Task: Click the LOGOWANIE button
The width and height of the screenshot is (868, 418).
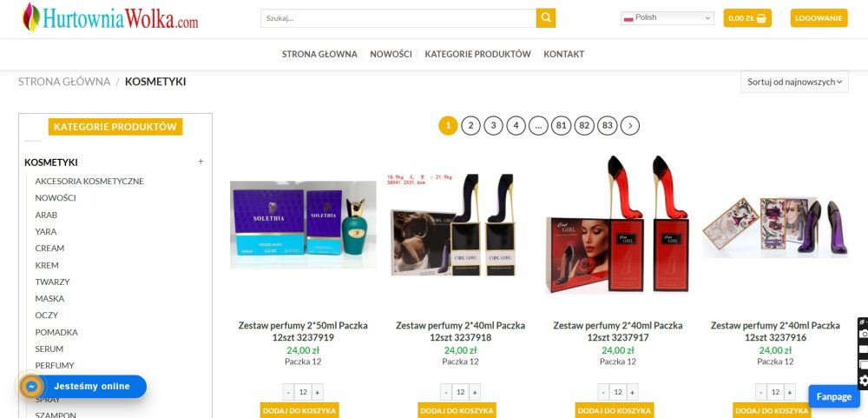Action: click(819, 17)
